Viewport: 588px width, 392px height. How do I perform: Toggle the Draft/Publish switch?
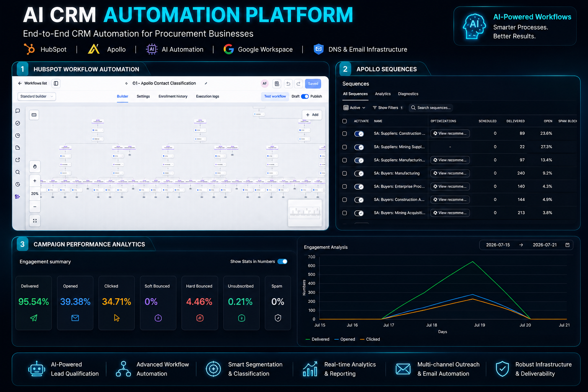tap(305, 96)
